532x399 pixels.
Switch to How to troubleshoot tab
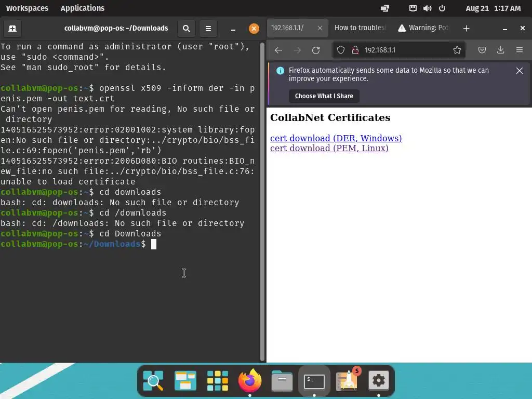tap(360, 28)
